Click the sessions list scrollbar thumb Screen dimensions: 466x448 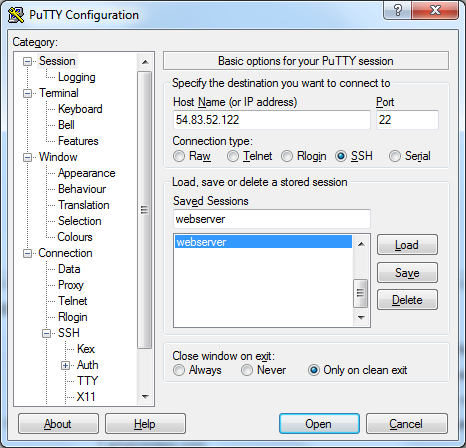(360, 293)
